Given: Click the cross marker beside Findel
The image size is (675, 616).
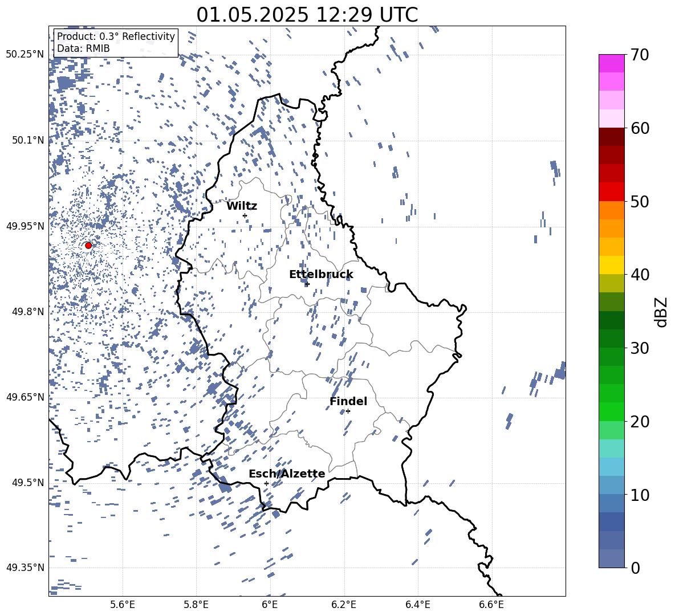Looking at the screenshot, I should (348, 411).
